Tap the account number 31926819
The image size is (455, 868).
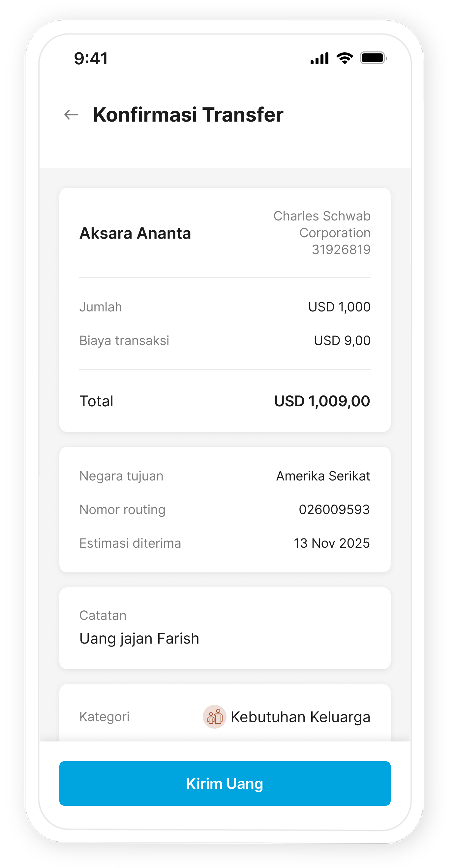click(341, 250)
